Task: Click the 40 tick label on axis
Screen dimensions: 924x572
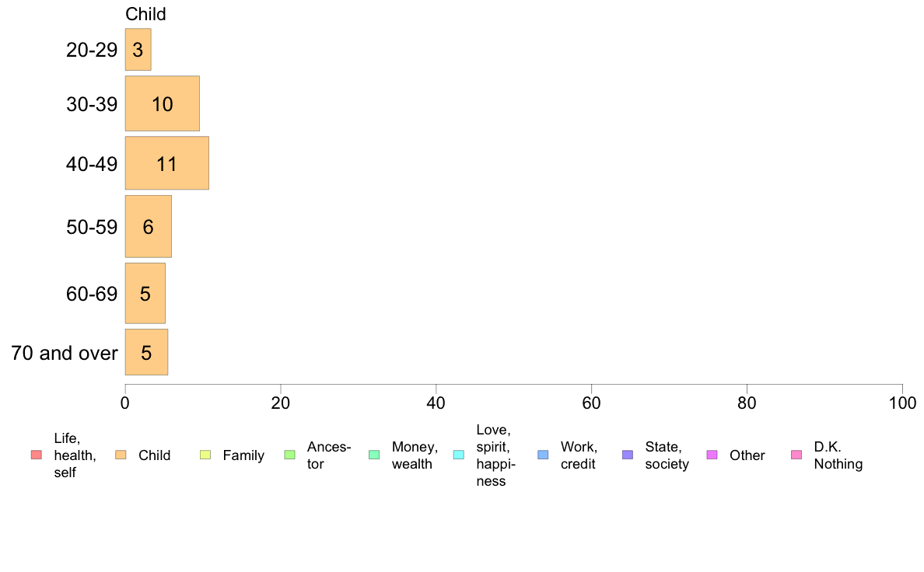Action: pos(436,403)
